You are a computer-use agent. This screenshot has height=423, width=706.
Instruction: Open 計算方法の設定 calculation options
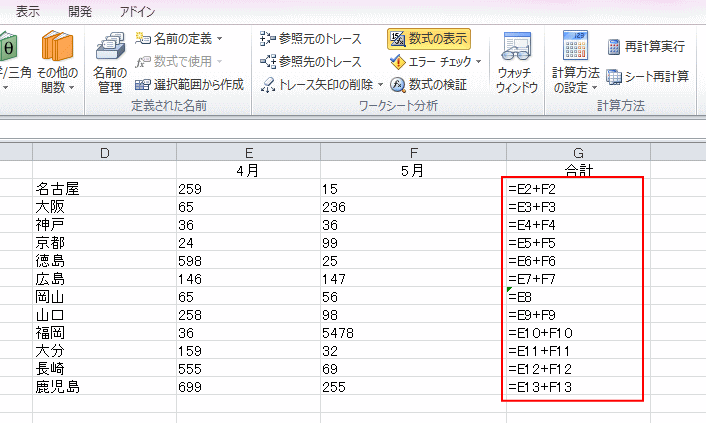(575, 62)
